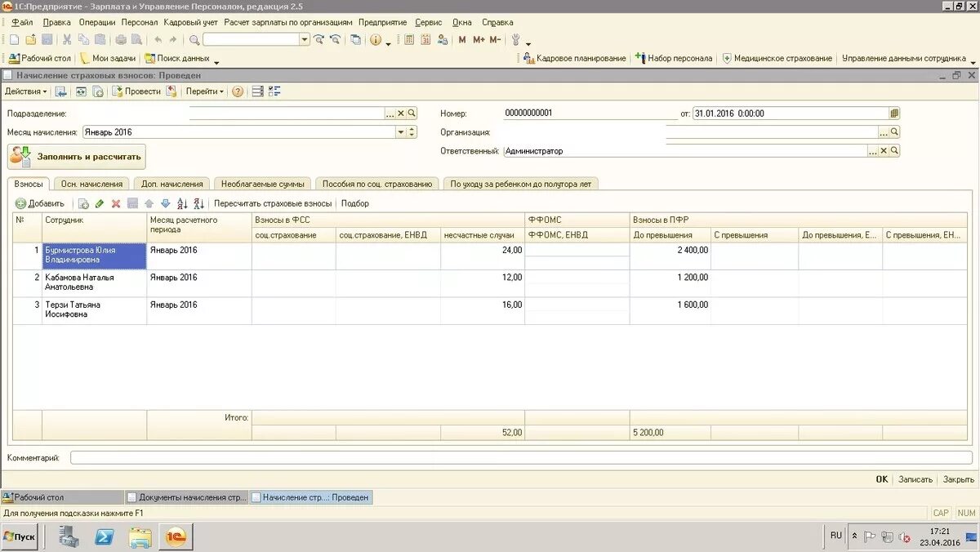Click the Пуск start button
Screen dimensions: 980x552
pyautogui.click(x=20, y=536)
